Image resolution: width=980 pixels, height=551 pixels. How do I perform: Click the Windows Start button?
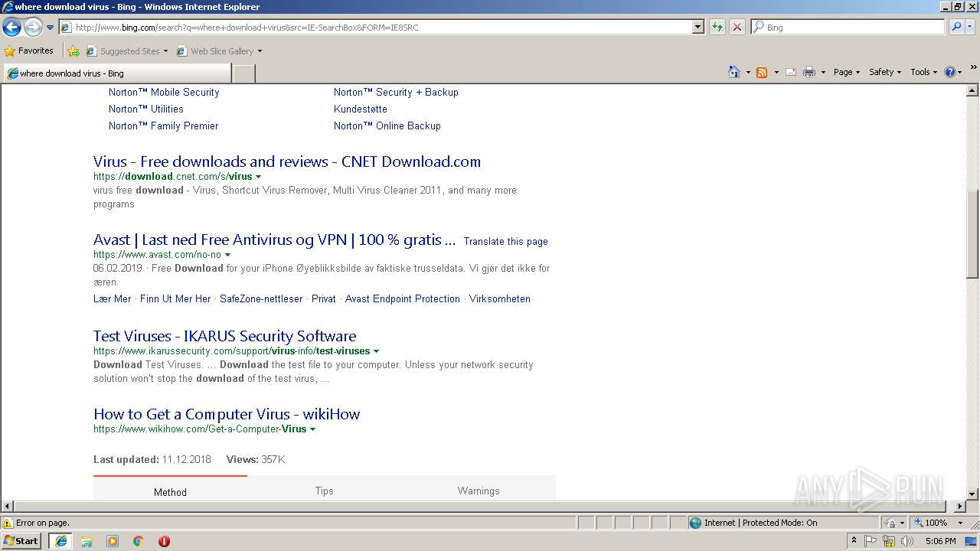click(x=21, y=540)
